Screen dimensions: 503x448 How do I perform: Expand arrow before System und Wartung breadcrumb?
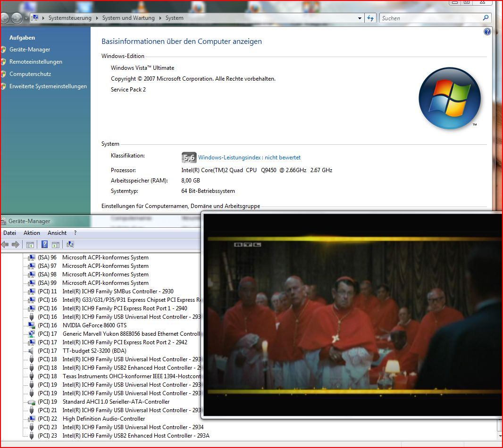point(97,18)
